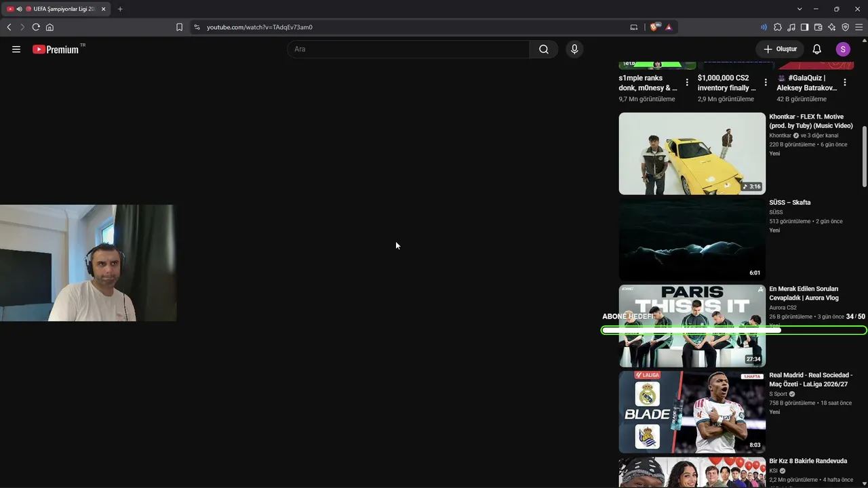868x488 pixels.
Task: Open SÜSS – Skafta video title
Action: point(789,203)
